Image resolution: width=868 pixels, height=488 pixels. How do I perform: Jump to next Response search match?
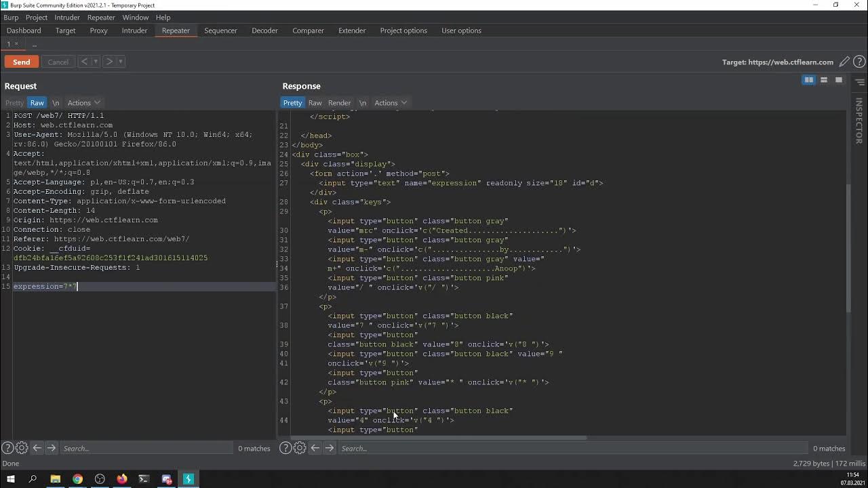tap(329, 448)
